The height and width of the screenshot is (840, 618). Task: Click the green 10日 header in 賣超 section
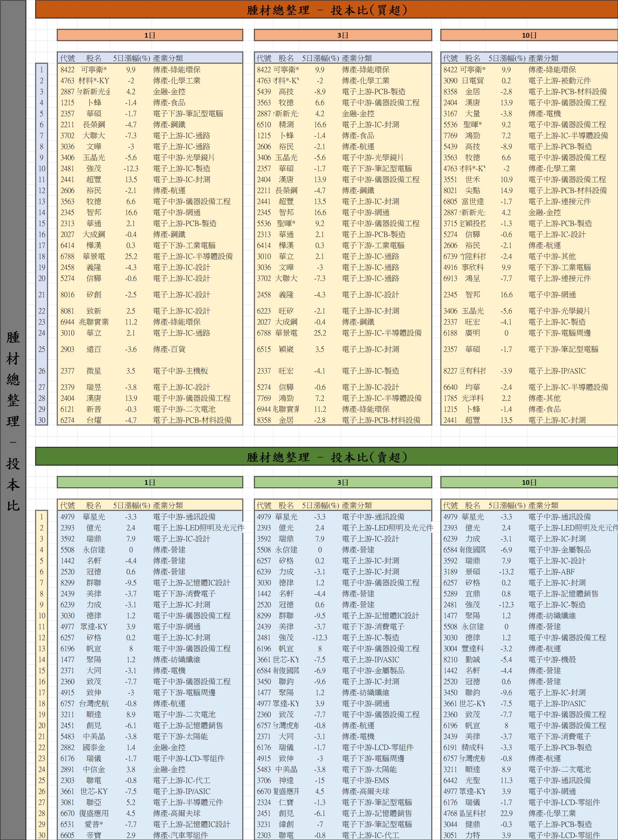(529, 482)
